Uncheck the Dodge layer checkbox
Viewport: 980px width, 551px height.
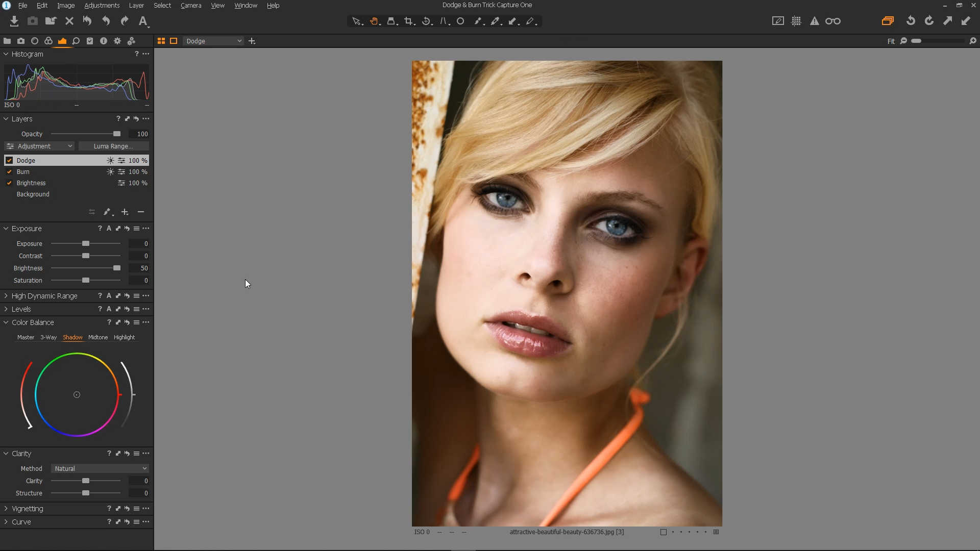pyautogui.click(x=9, y=160)
